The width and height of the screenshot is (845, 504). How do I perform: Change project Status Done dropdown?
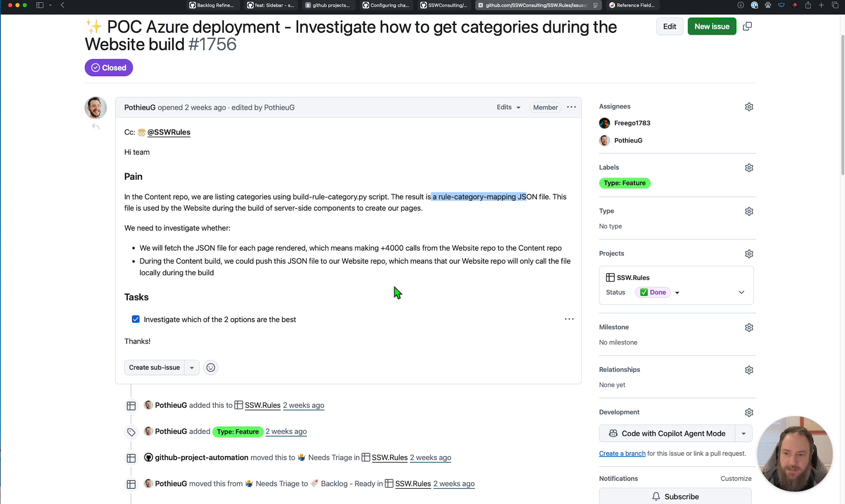tap(657, 293)
